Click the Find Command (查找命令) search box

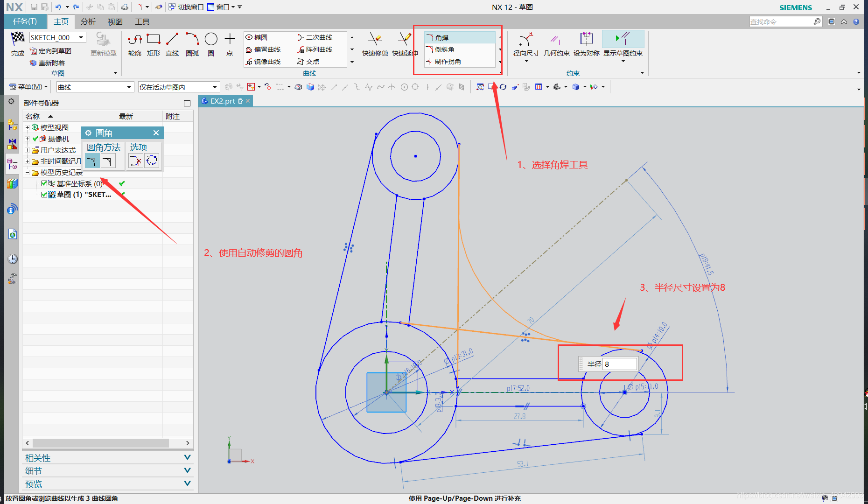(x=782, y=21)
